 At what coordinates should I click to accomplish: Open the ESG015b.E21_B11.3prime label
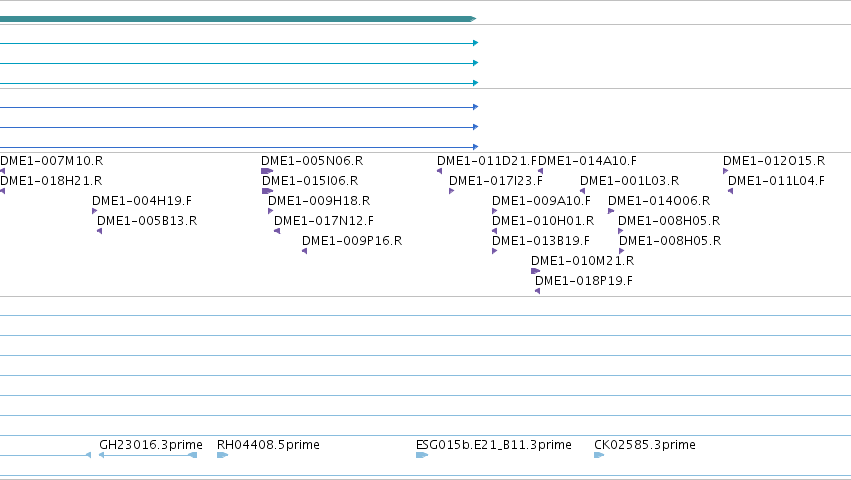(x=494, y=445)
